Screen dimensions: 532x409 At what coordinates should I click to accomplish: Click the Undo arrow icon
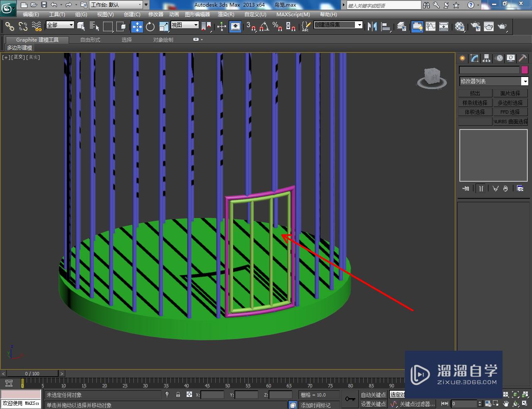point(54,5)
